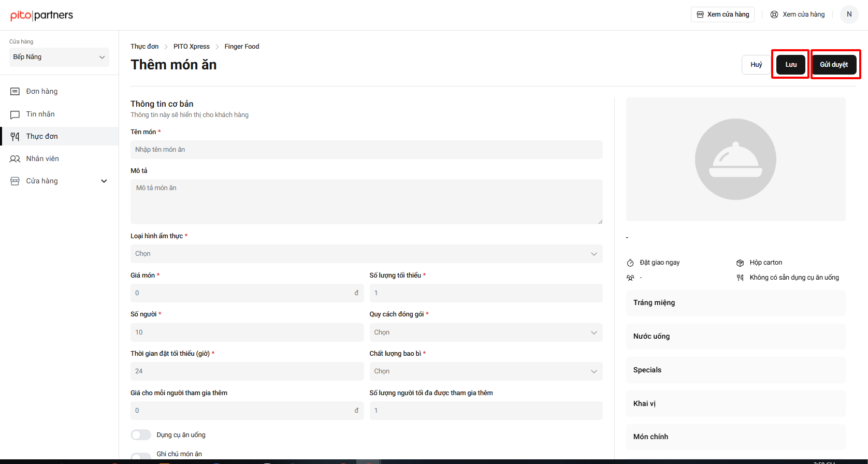
Task: Select Thực đơn in the sidebar
Action: pyautogui.click(x=59, y=137)
